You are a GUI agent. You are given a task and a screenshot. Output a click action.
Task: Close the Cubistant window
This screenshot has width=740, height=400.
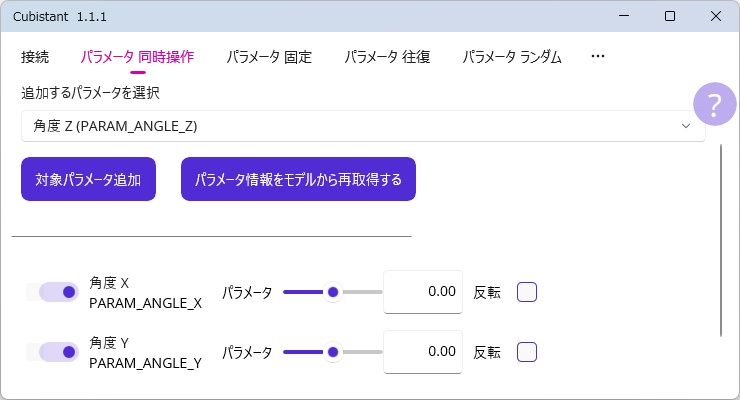(716, 16)
